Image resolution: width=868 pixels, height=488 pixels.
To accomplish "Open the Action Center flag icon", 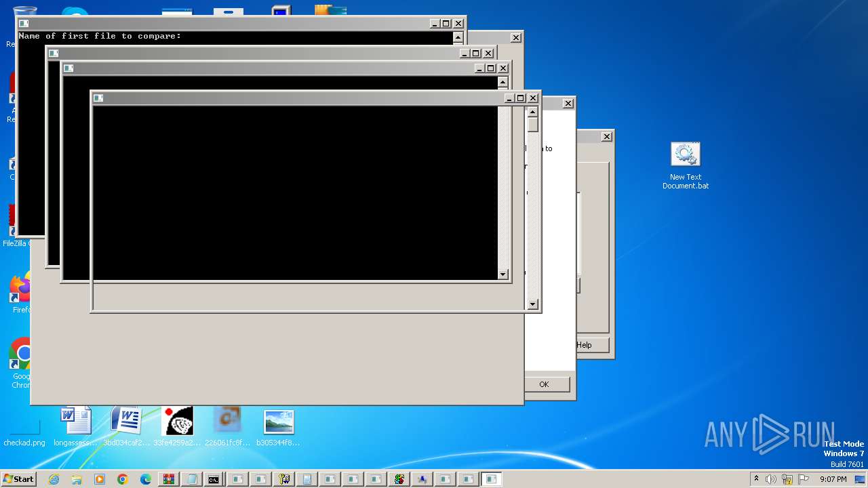I will pyautogui.click(x=804, y=479).
